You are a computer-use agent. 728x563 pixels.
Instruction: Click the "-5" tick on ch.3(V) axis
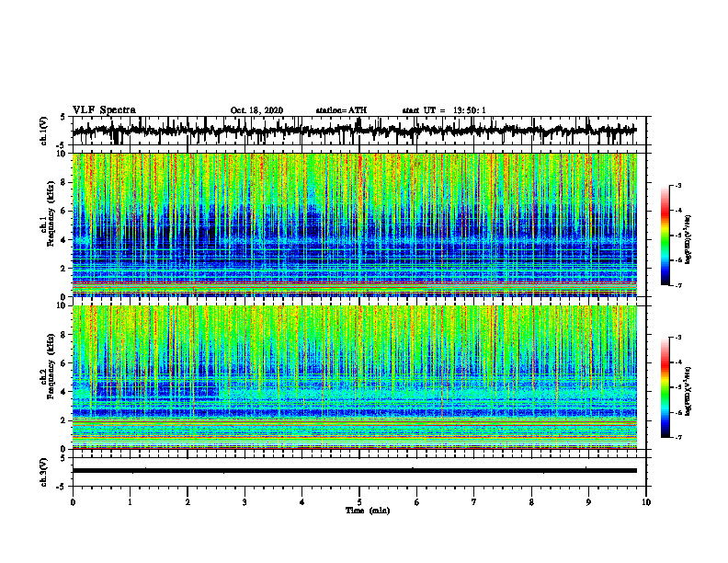coord(62,487)
